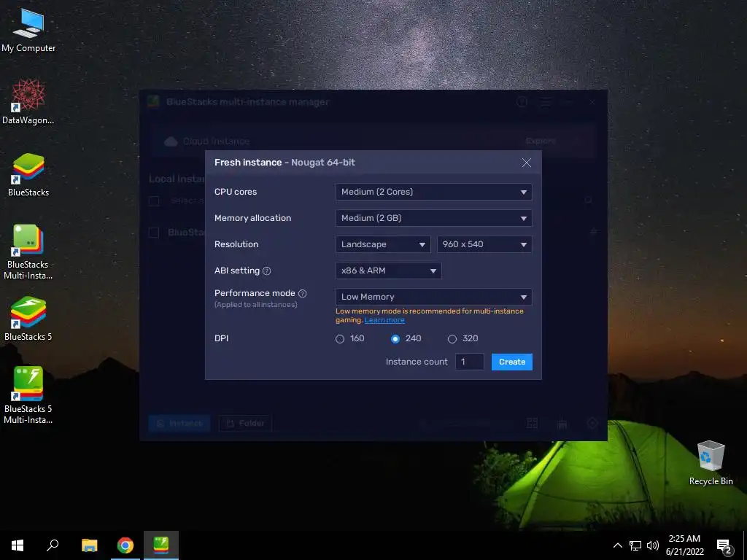Viewport: 747px width, 560px height.
Task: Open the DataWagon desktop shortcut
Action: (x=28, y=102)
